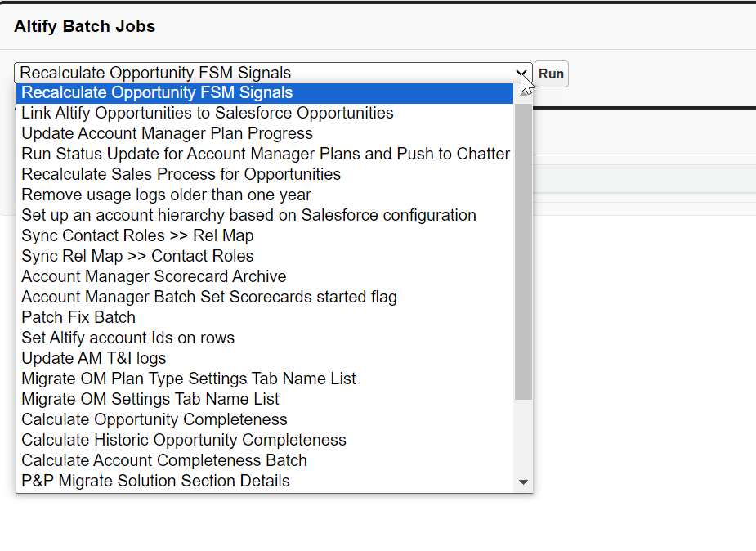Click the dropdown list scrollbar thumb
This screenshot has width=756, height=551.
(x=523, y=251)
